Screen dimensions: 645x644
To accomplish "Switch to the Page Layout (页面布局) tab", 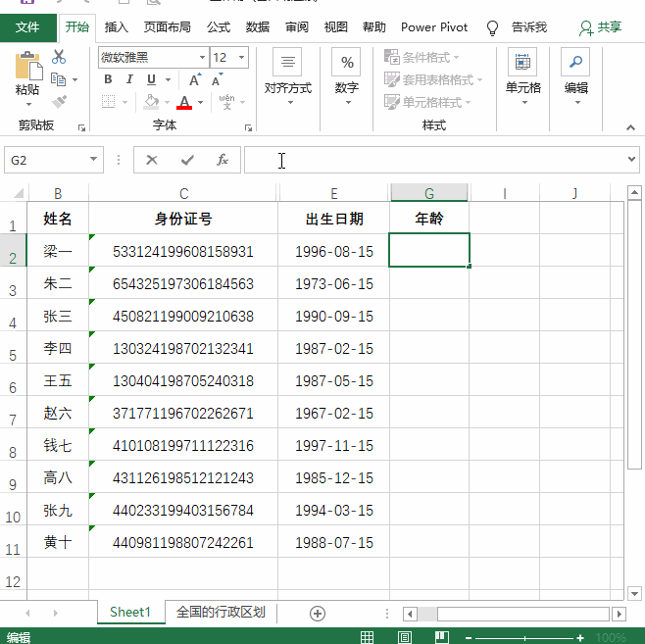I will pos(168,27).
